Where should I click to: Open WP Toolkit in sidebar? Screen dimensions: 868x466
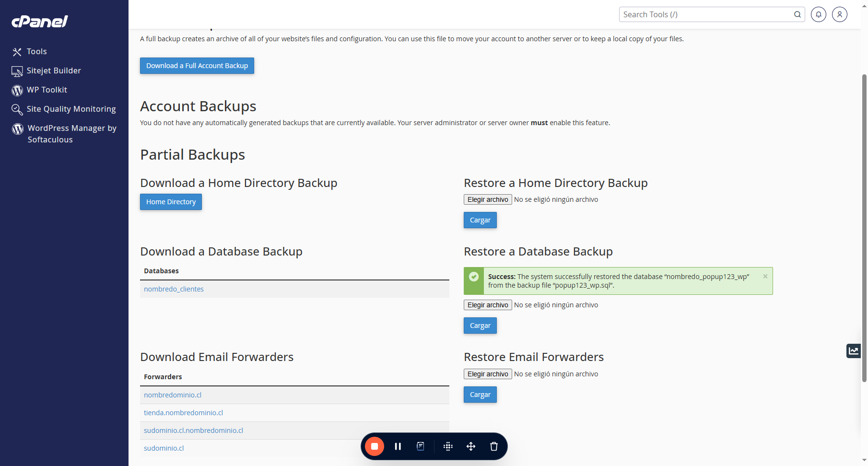47,90
